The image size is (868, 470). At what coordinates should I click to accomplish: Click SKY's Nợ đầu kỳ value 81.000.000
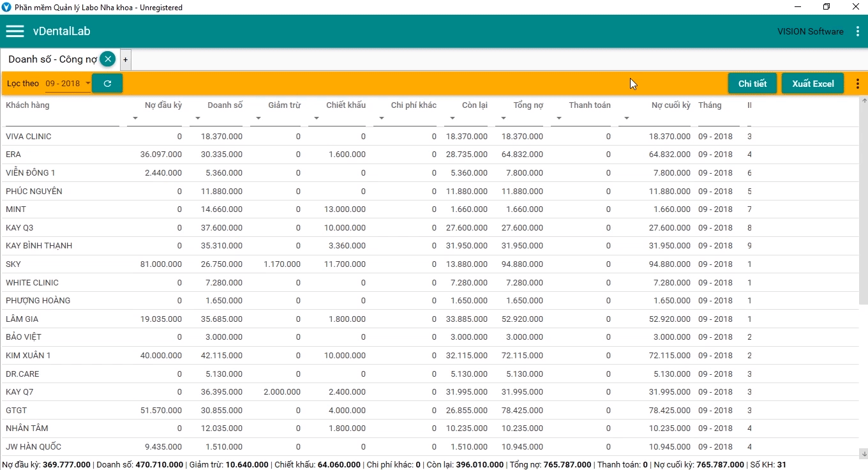pyautogui.click(x=161, y=264)
